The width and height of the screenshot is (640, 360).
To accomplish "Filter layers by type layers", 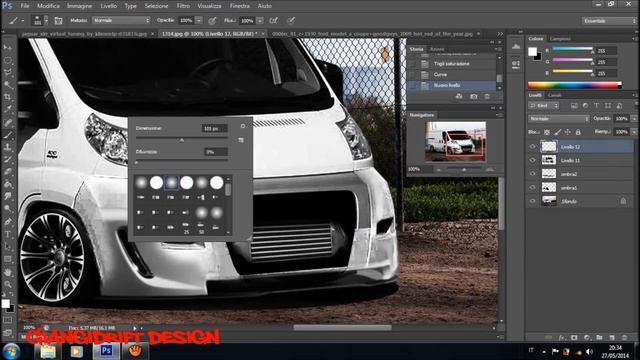I will 597,106.
